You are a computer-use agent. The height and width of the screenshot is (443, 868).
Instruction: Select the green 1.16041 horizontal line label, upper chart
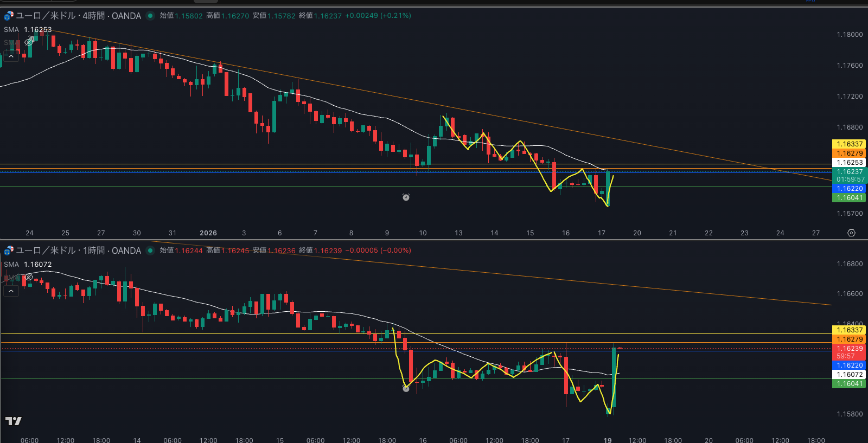[x=849, y=198]
